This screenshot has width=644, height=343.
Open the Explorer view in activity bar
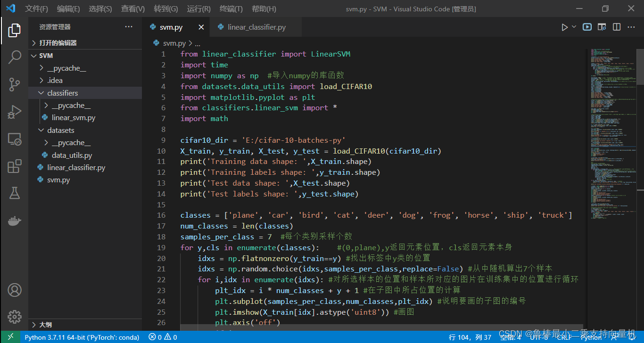click(14, 31)
